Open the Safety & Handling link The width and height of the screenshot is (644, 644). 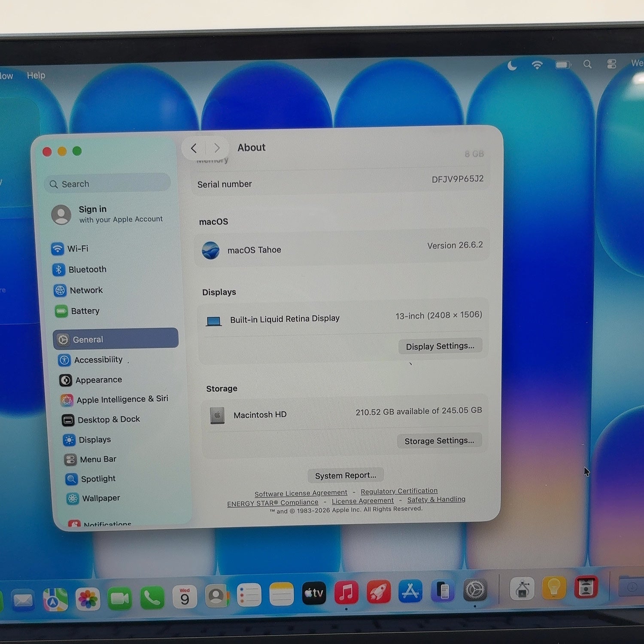click(x=436, y=499)
